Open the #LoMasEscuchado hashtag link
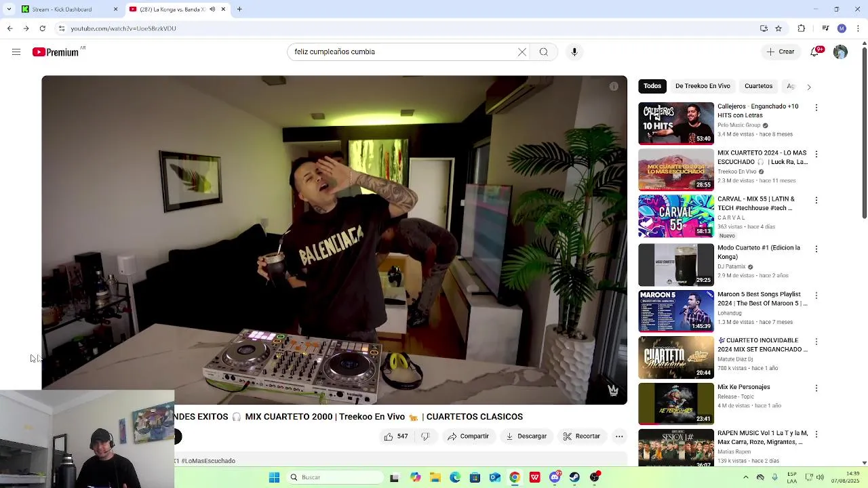868x488 pixels. 208,461
